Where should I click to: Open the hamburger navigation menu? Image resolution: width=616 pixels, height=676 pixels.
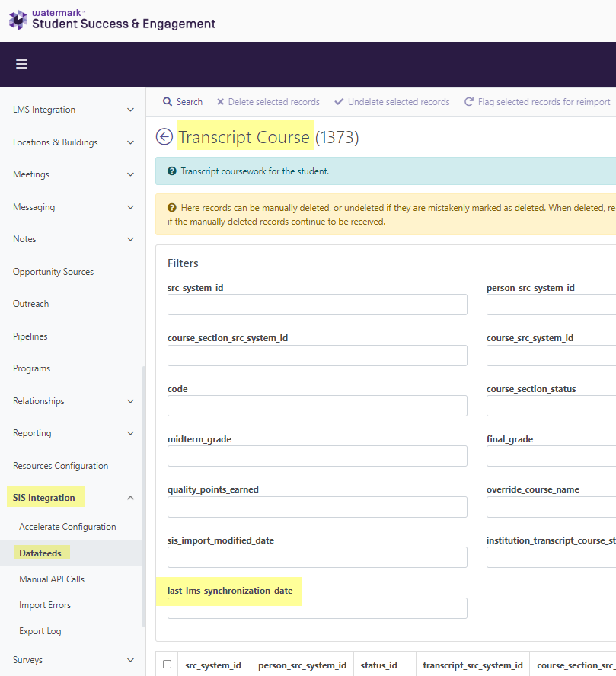(21, 64)
